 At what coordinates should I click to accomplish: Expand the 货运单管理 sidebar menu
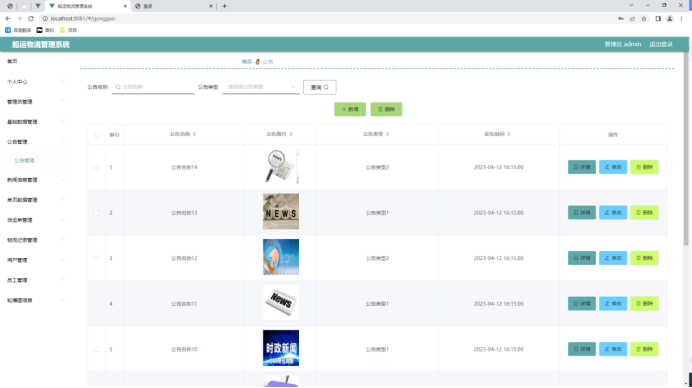pos(35,220)
